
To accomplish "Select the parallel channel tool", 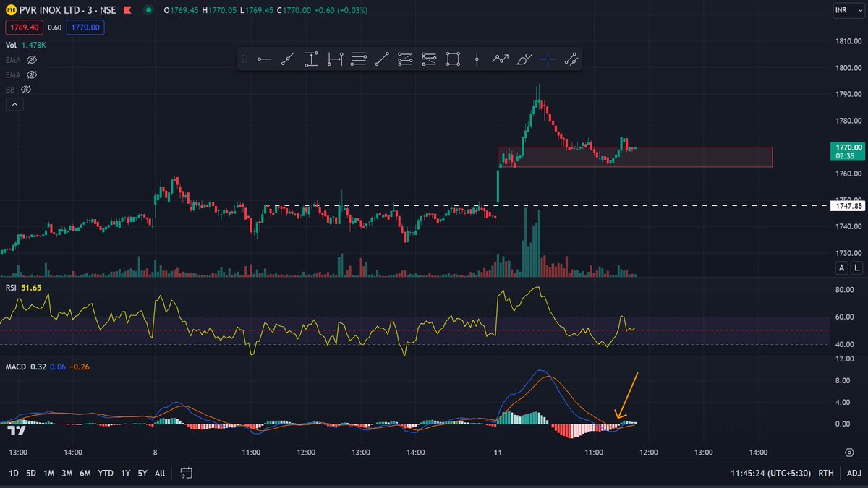I will tap(571, 59).
